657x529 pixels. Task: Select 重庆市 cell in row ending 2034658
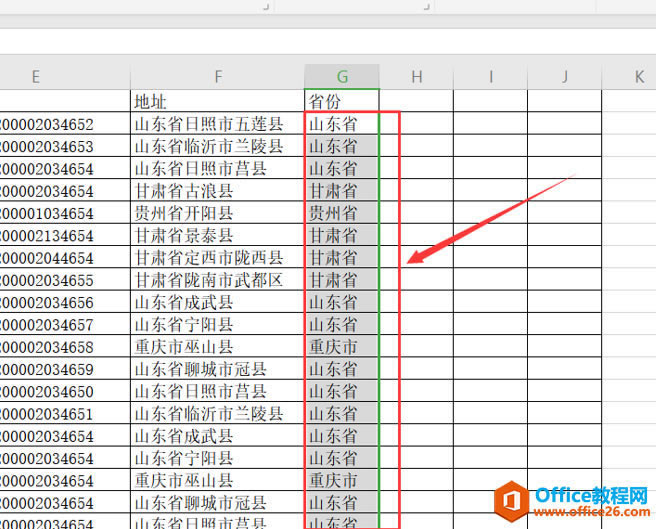(x=342, y=346)
